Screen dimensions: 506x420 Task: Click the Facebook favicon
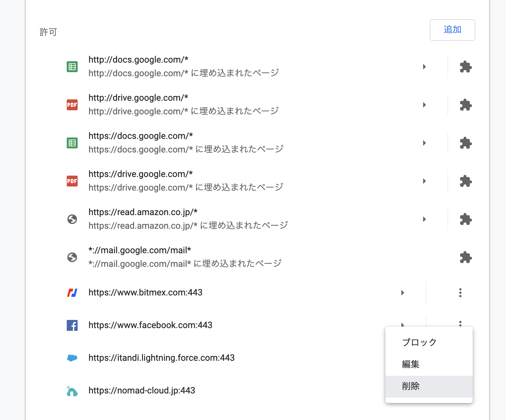(72, 325)
